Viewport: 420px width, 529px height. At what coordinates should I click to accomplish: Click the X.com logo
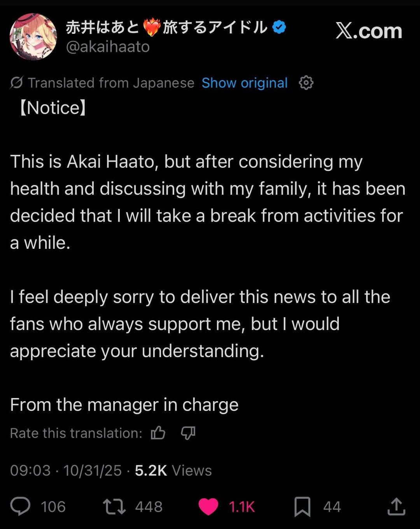coord(369,31)
